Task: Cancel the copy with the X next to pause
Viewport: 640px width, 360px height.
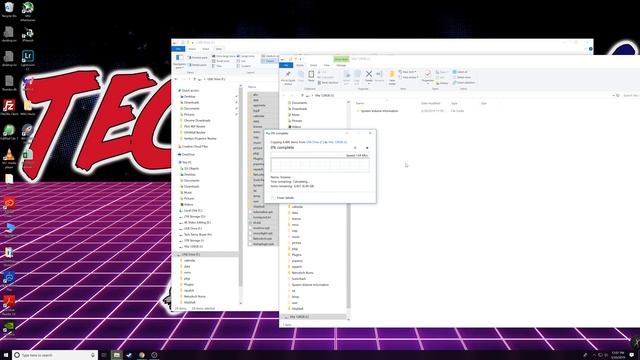Action: coord(367,148)
